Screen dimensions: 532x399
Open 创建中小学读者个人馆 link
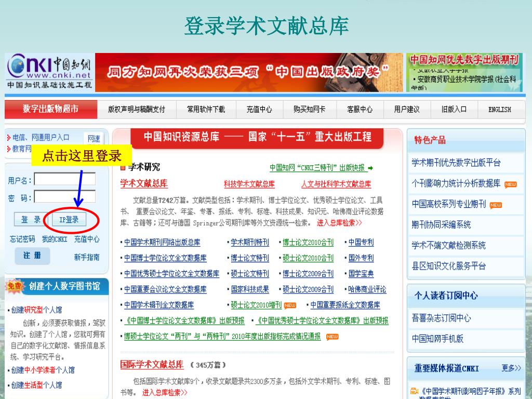click(x=43, y=370)
